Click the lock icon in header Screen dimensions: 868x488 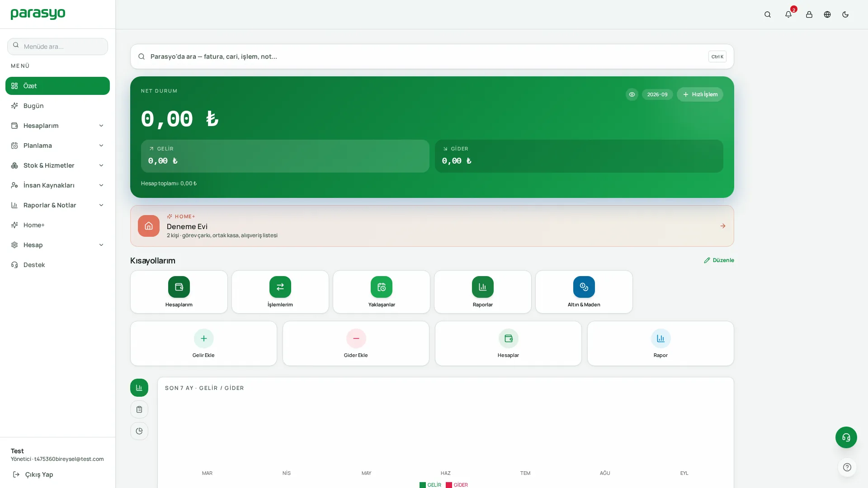coord(809,14)
